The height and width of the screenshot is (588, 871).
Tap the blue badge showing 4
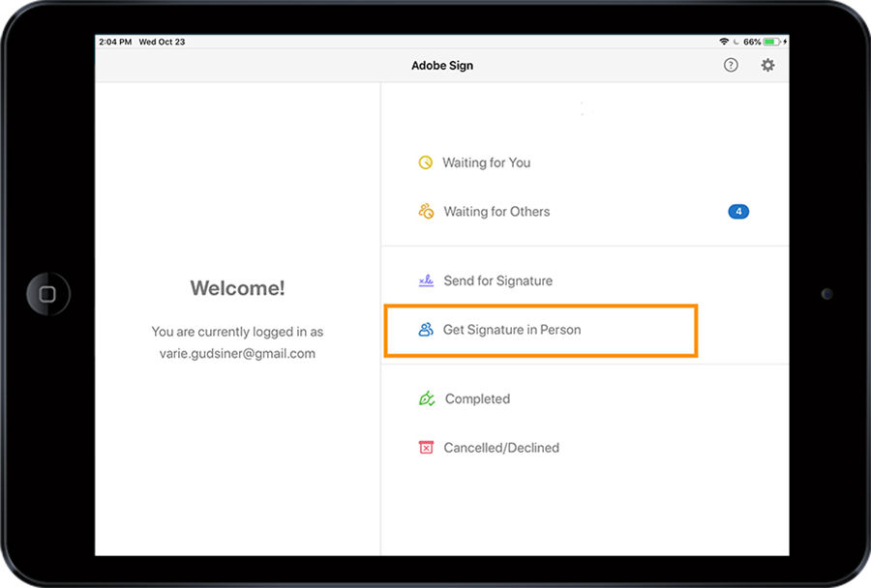(738, 212)
